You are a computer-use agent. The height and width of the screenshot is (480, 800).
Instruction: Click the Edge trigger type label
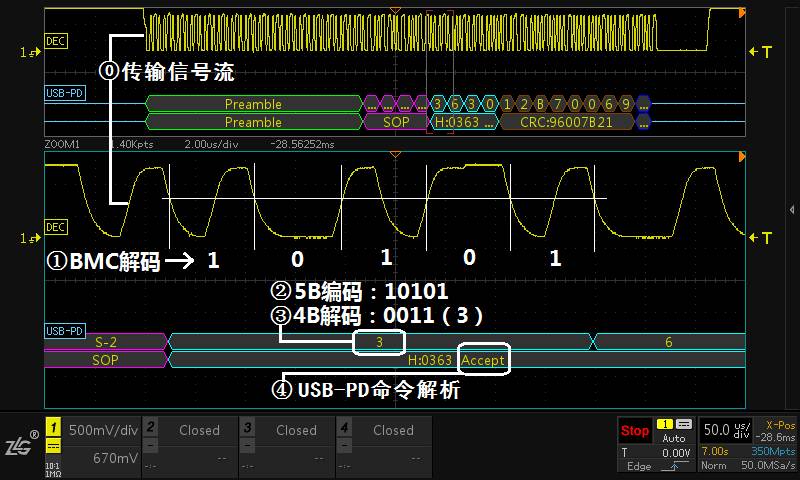point(639,466)
